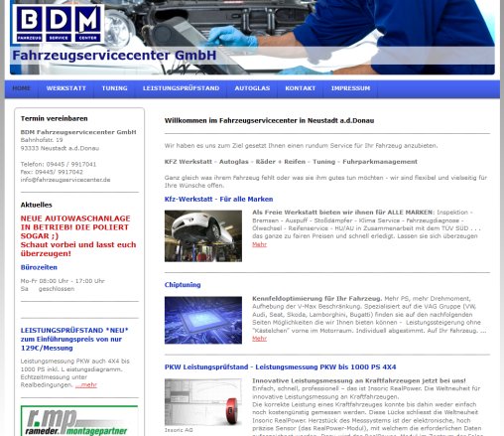Click the ...mehr link in the sidebar
The height and width of the screenshot is (436, 504).
pyautogui.click(x=86, y=384)
